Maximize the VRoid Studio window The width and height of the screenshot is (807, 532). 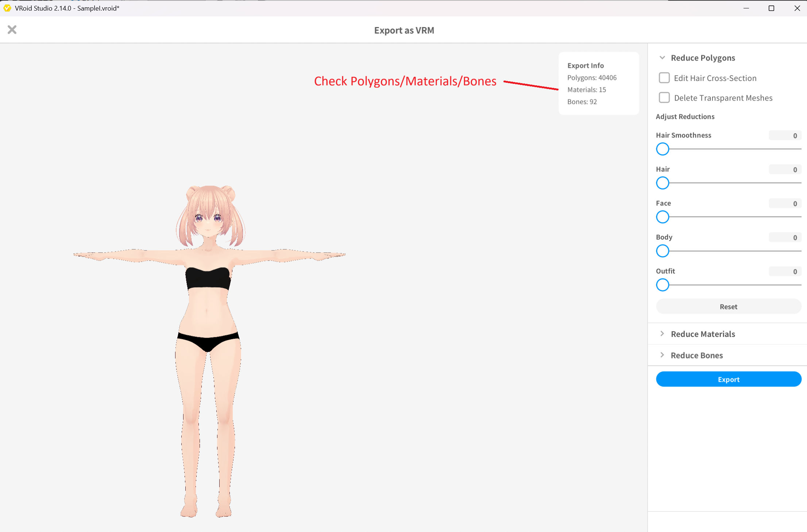pyautogui.click(x=771, y=8)
